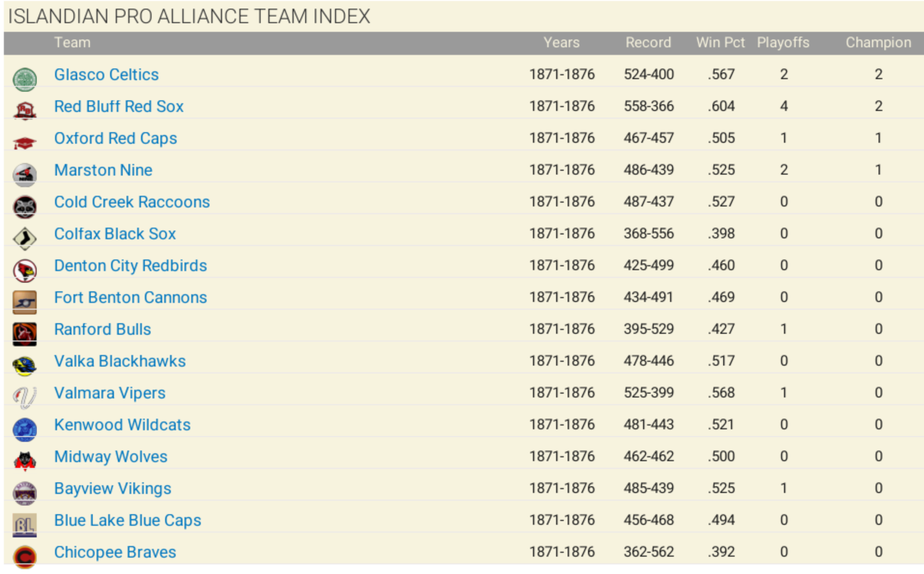Screen dimensions: 924x574
Task: Go to the Valmara Vipers team page
Action: point(110,393)
